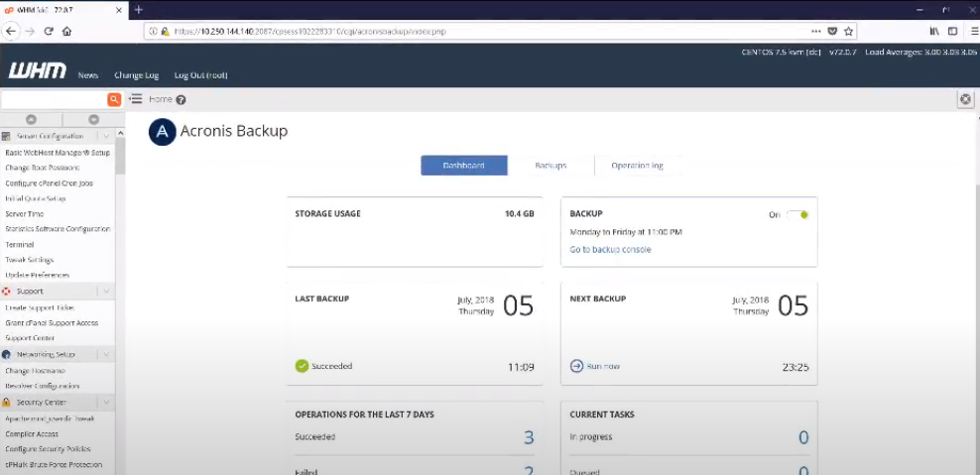The image size is (980, 475).
Task: Click the WHM logo
Action: [38, 70]
